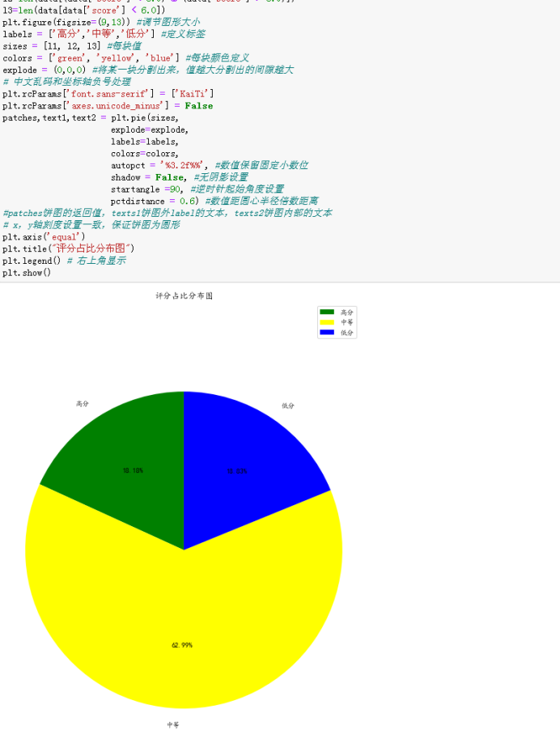Screen dimensions: 560x743
Task: Click the patches,text1,text2 = plt.pie(sizes, line
Action: point(91,117)
